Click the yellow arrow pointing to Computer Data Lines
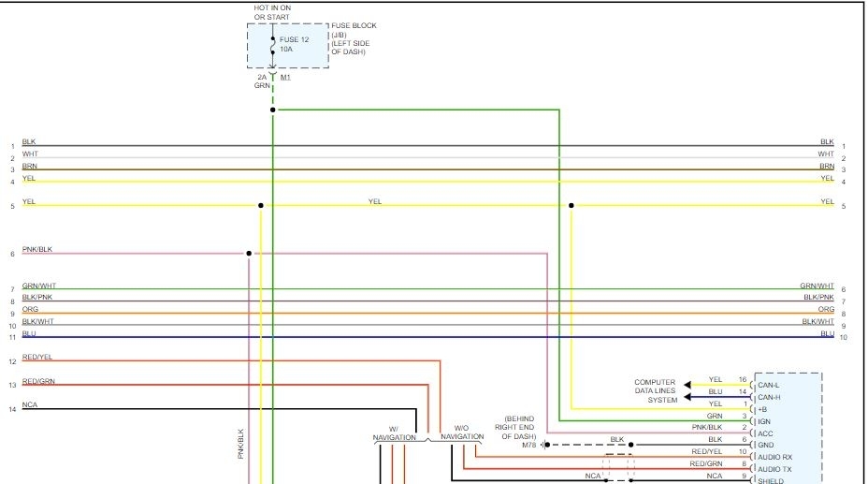 point(687,384)
